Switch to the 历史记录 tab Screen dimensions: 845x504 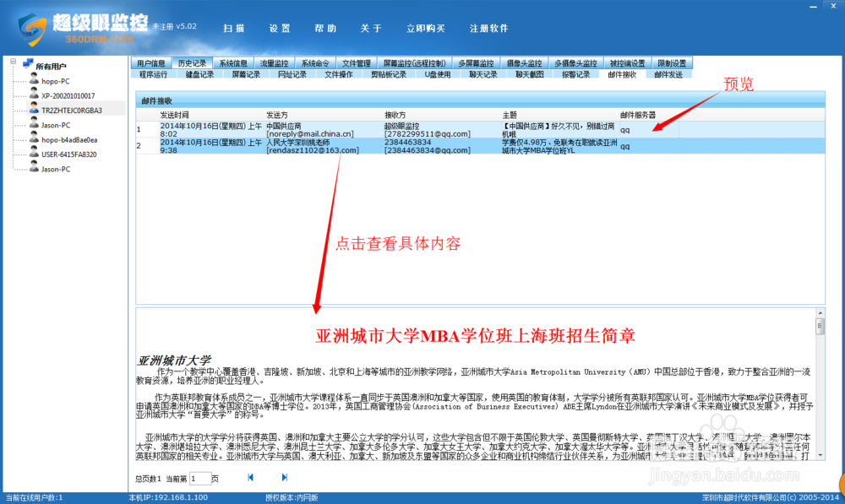pos(192,63)
